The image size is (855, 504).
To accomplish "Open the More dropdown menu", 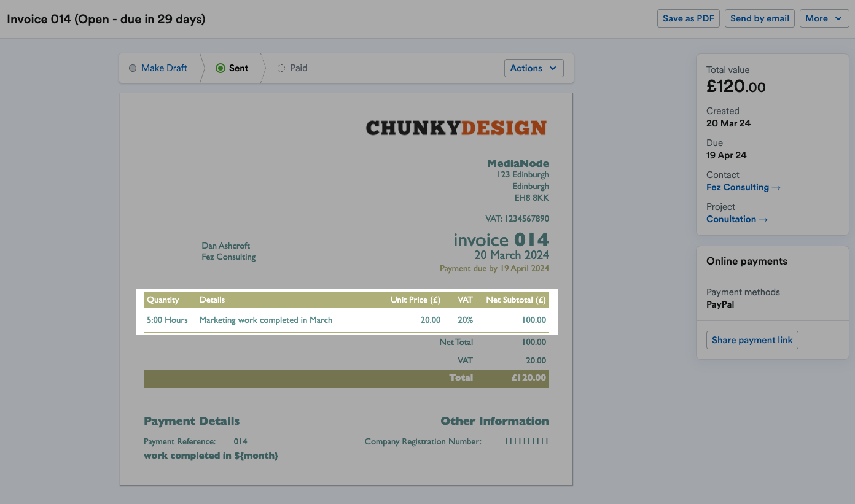I will click(x=824, y=18).
